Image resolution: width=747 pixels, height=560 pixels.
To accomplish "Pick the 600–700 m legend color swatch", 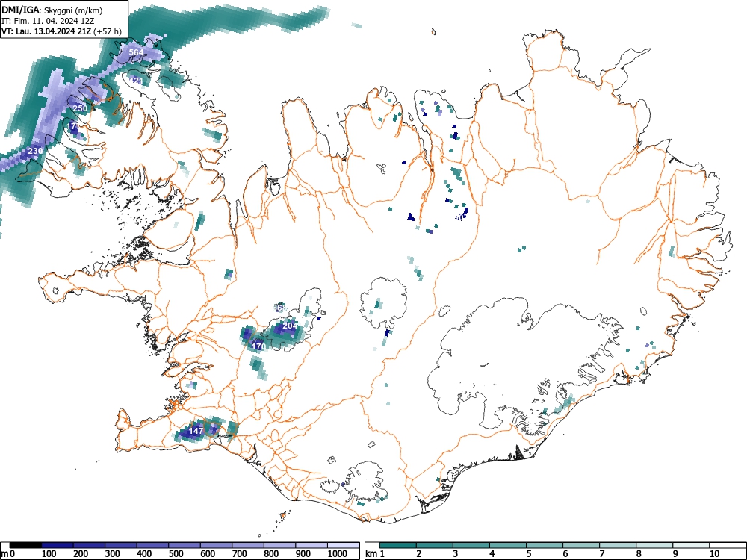I will tap(217, 545).
